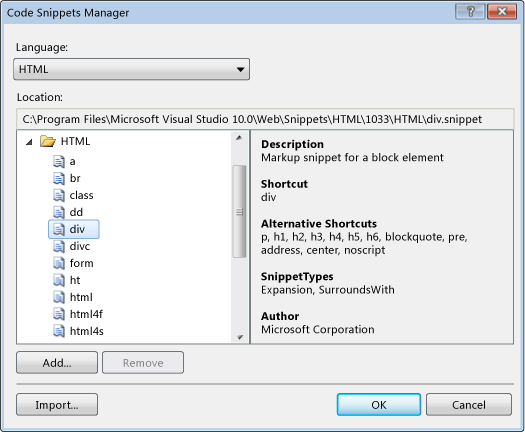Confirm with the OK button
Image resolution: width=525 pixels, height=432 pixels.
click(379, 405)
